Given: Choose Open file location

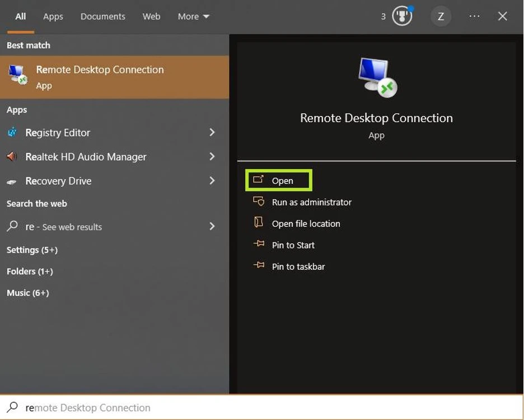Looking at the screenshot, I should (306, 223).
